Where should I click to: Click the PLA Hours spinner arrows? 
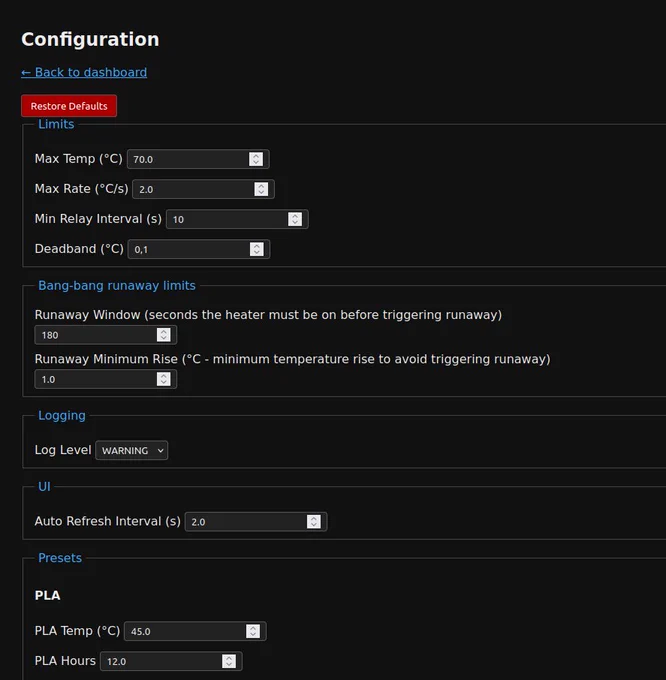click(229, 661)
